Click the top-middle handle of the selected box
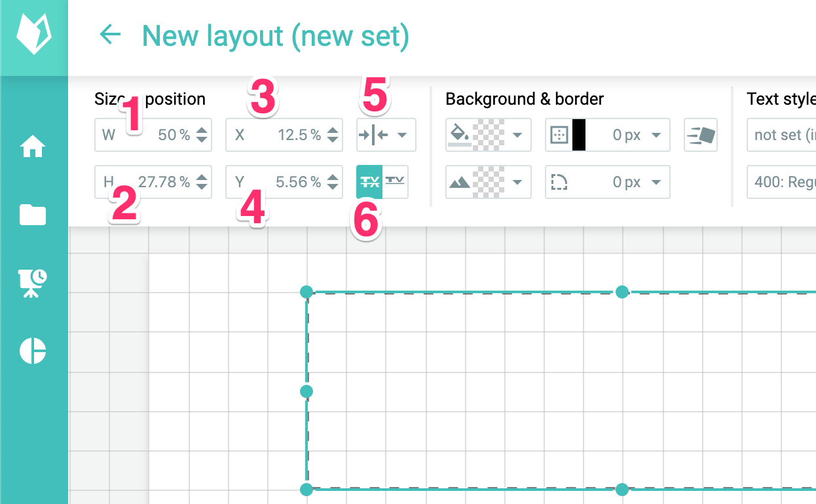816x504 pixels. click(622, 291)
